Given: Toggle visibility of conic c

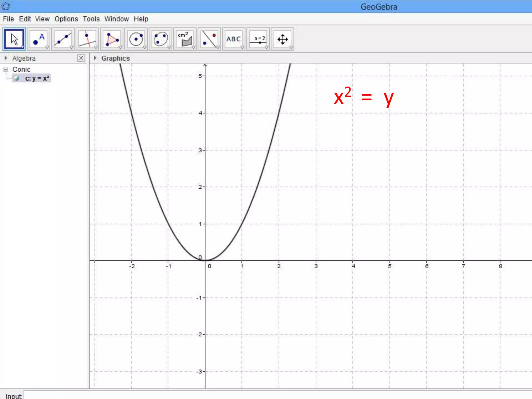Looking at the screenshot, I should [x=17, y=78].
